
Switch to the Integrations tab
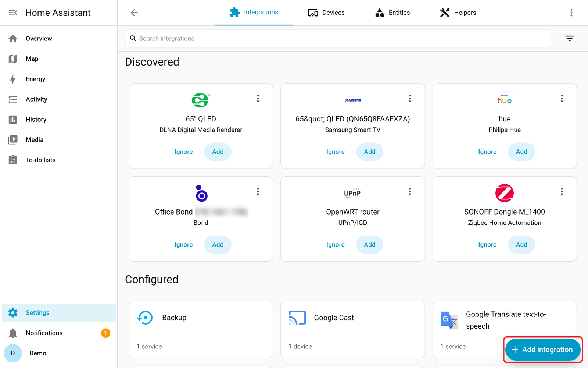click(x=254, y=13)
